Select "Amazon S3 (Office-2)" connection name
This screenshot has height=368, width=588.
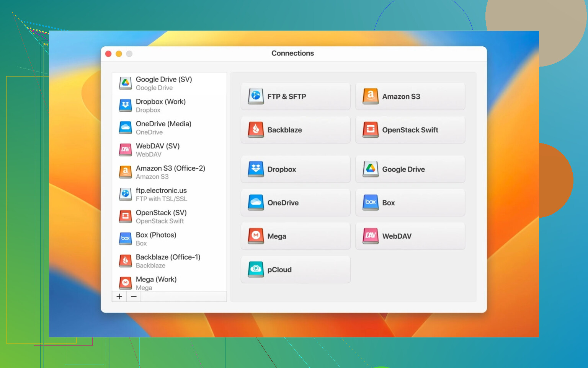170,168
